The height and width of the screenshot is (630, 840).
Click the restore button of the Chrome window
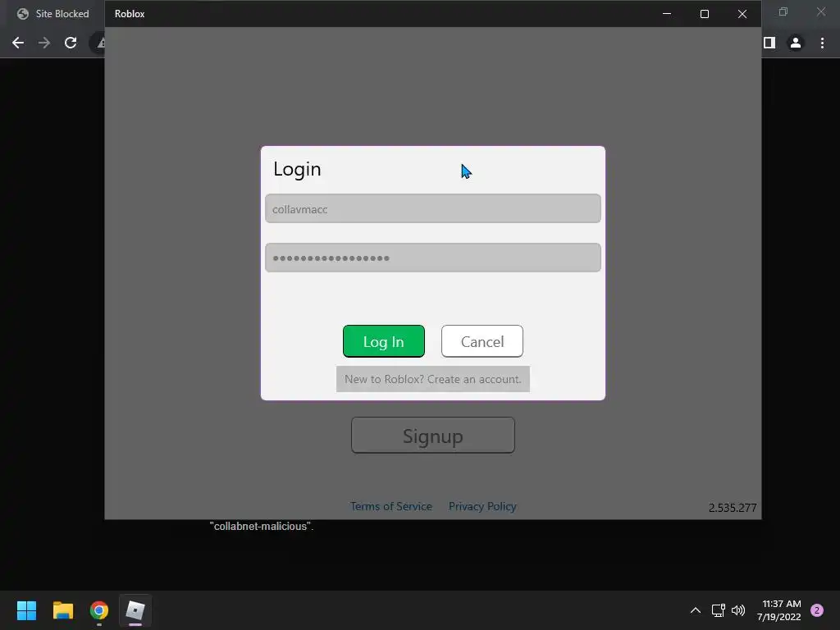783,11
